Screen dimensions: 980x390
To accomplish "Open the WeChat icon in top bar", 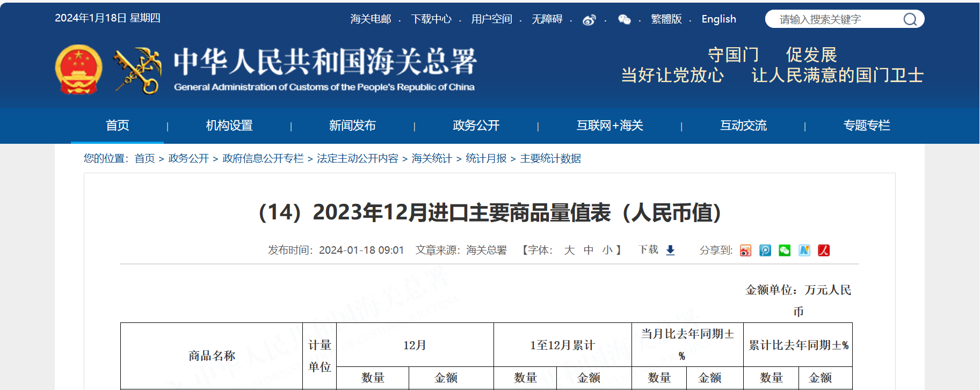I will [x=624, y=20].
